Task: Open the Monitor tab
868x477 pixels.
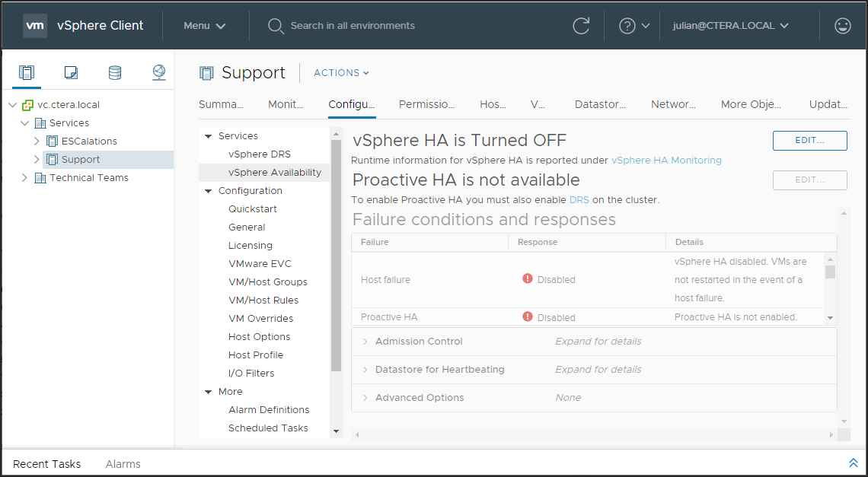Action: click(x=286, y=104)
